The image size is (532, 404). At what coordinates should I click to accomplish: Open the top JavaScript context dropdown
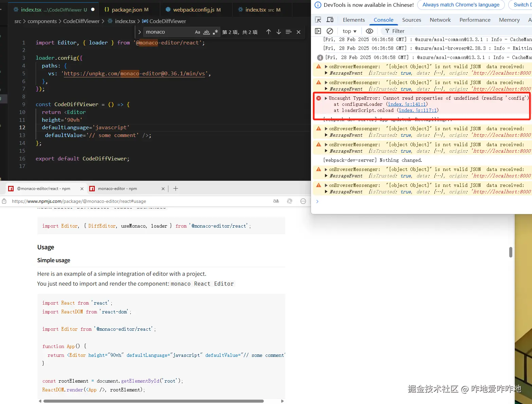[349, 31]
